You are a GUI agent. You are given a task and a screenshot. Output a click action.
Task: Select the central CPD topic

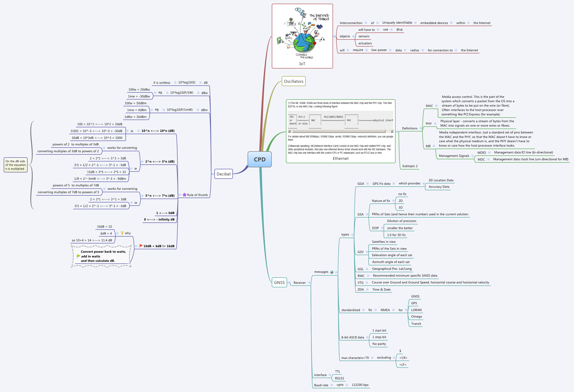coord(260,159)
